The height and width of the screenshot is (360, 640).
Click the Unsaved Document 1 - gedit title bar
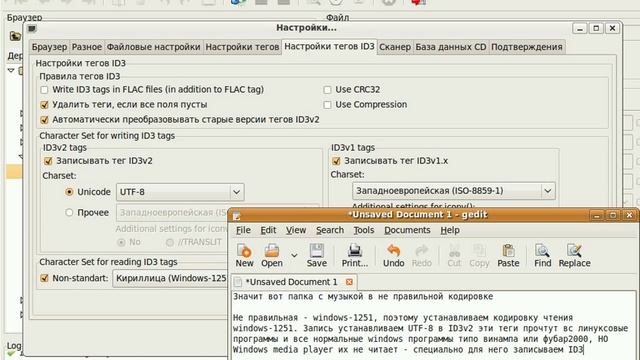point(418,215)
